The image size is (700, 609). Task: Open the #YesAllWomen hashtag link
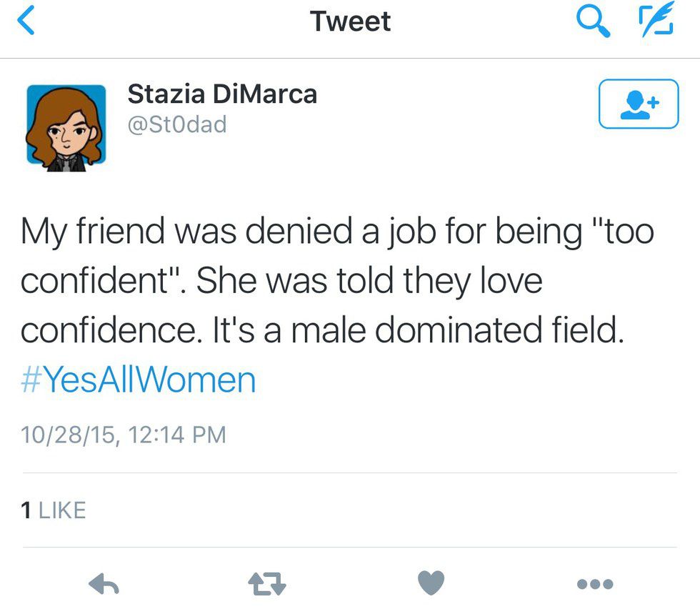click(x=139, y=380)
